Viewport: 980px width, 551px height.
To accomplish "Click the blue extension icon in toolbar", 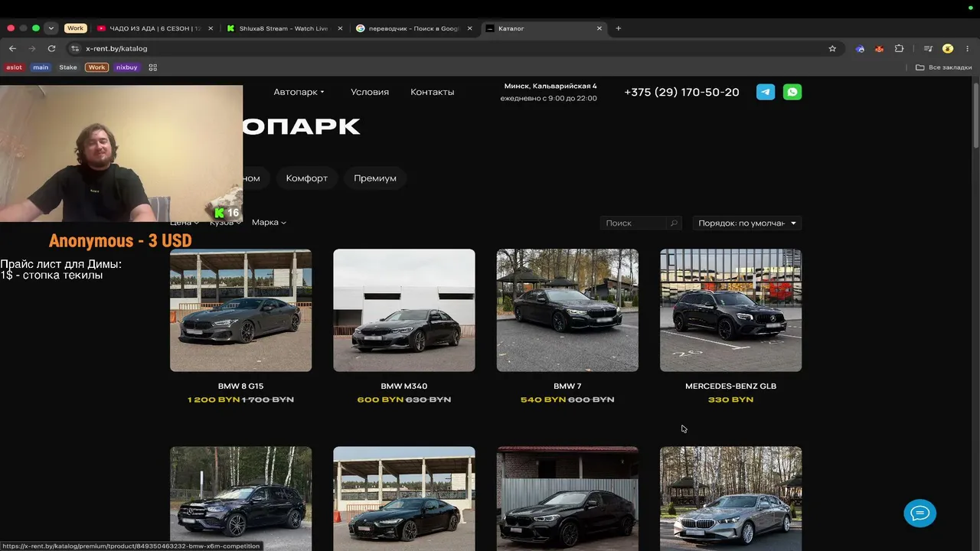I will click(x=860, y=48).
